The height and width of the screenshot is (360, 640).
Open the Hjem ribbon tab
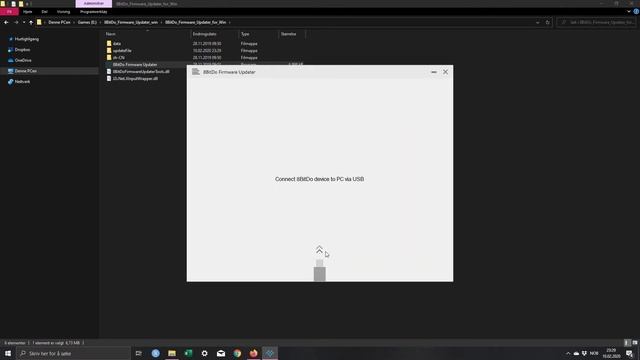point(28,12)
